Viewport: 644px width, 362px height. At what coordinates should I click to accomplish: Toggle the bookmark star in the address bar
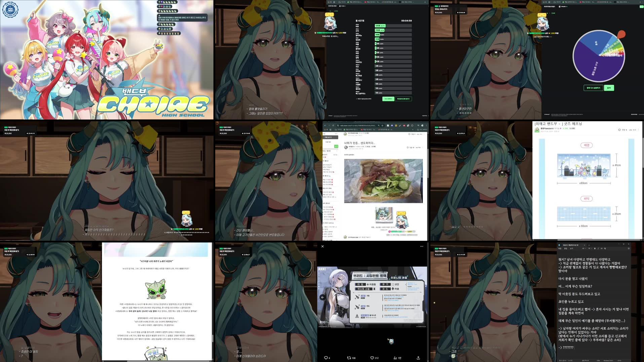[382, 125]
